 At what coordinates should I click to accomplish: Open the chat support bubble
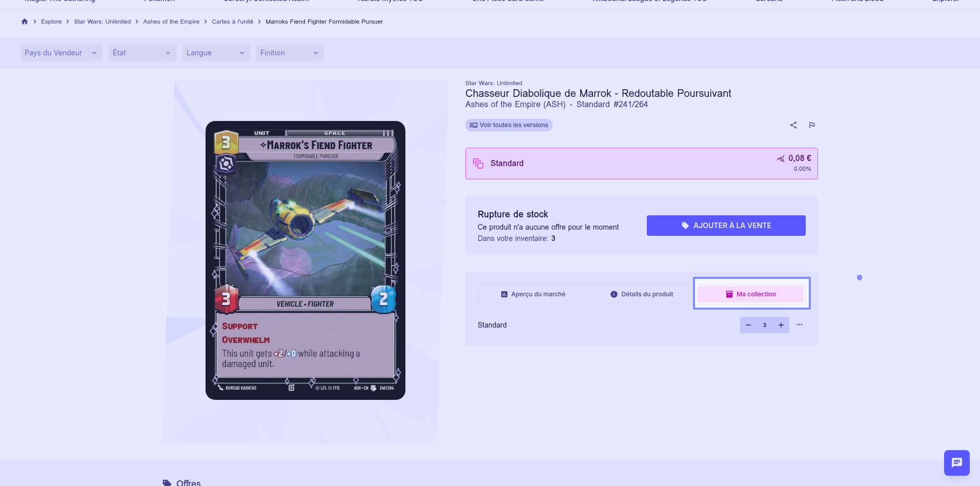tap(957, 463)
